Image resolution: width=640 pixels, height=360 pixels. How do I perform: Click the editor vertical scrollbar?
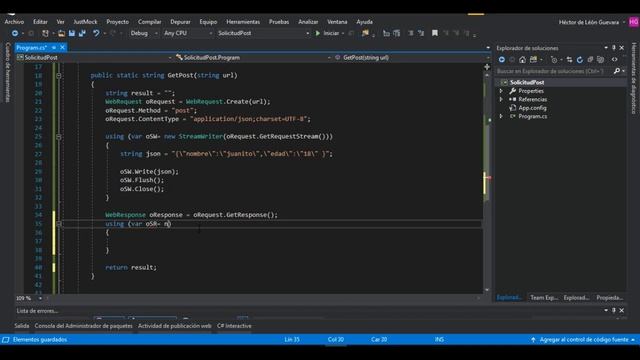click(487, 182)
